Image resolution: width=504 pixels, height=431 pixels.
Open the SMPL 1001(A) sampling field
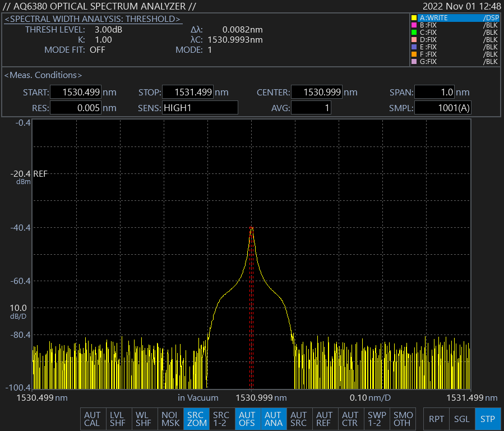442,108
